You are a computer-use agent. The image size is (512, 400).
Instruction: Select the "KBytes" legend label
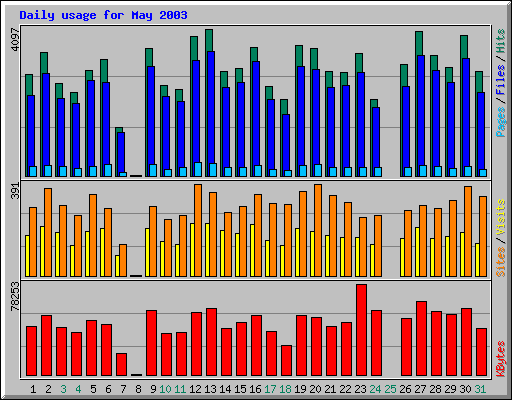click(x=501, y=359)
